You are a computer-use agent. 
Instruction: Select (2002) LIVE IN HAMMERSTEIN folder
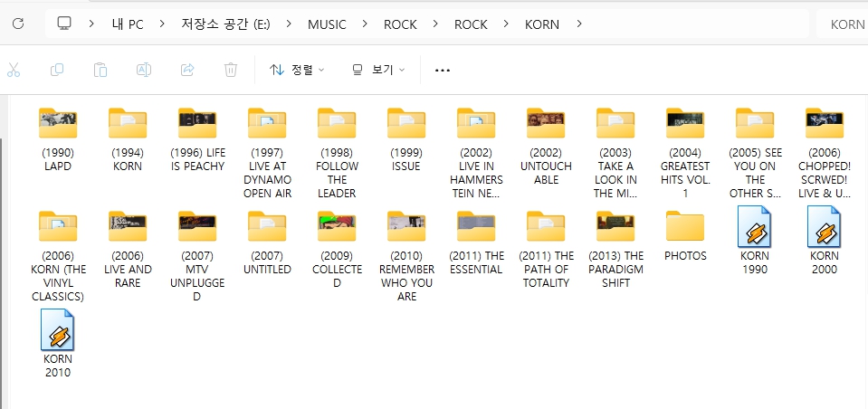(x=476, y=153)
